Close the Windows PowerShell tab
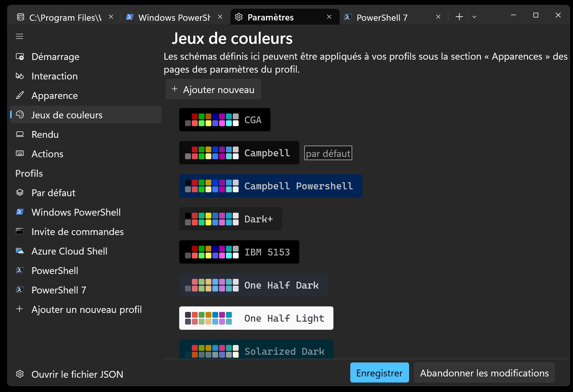Screen dimensions: 573x392 pos(220,17)
